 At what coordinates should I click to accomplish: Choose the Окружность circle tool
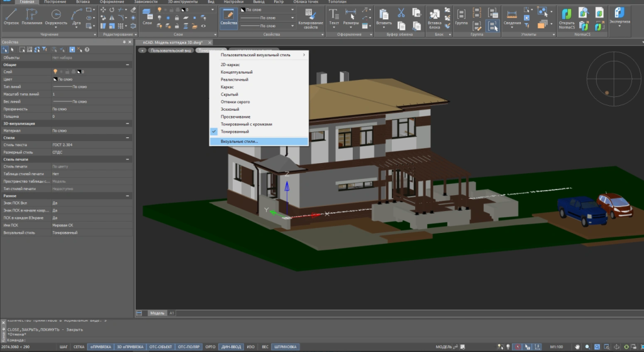[x=57, y=17]
